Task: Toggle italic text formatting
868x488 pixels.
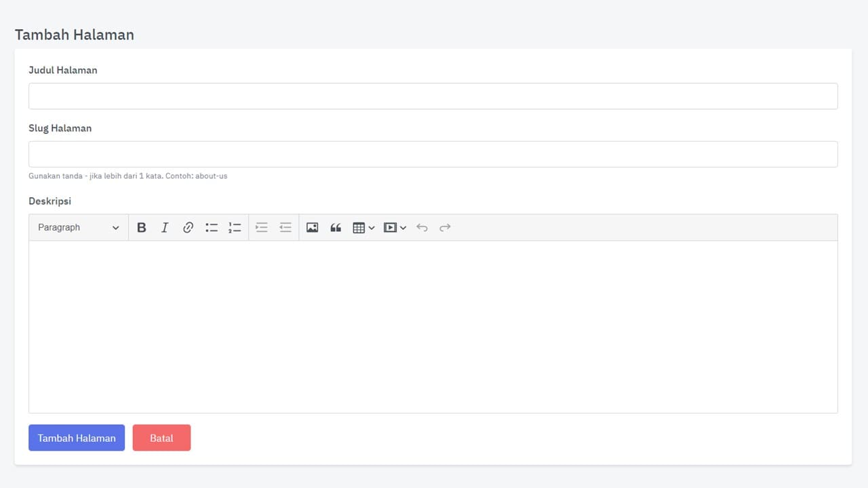Action: coord(165,228)
